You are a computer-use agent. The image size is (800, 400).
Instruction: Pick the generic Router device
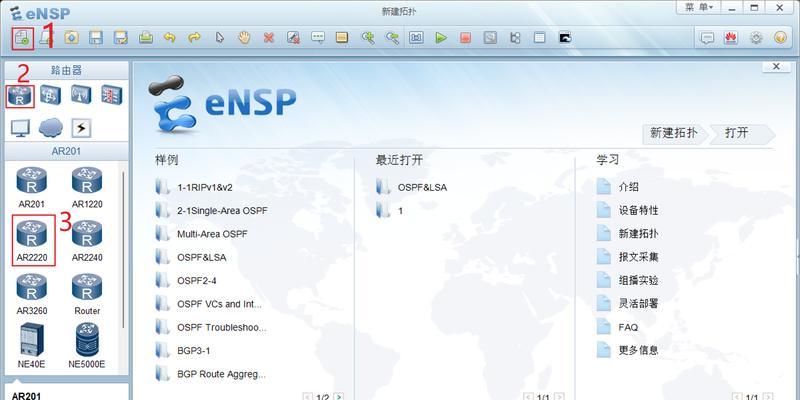(87, 294)
